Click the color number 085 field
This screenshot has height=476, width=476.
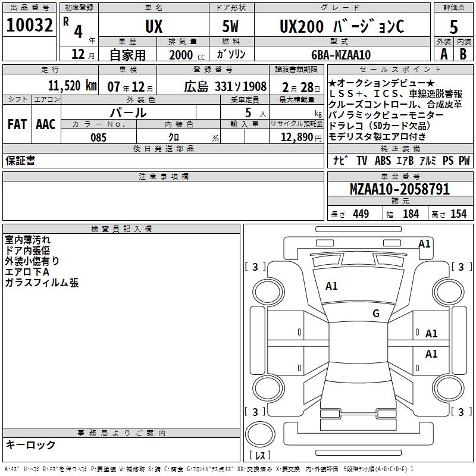[x=98, y=137]
